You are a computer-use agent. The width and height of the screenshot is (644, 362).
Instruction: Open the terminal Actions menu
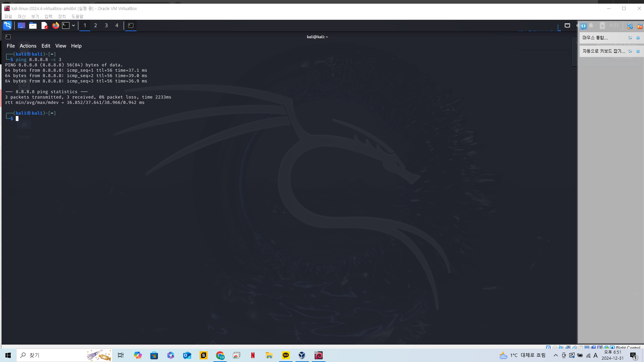(x=28, y=46)
